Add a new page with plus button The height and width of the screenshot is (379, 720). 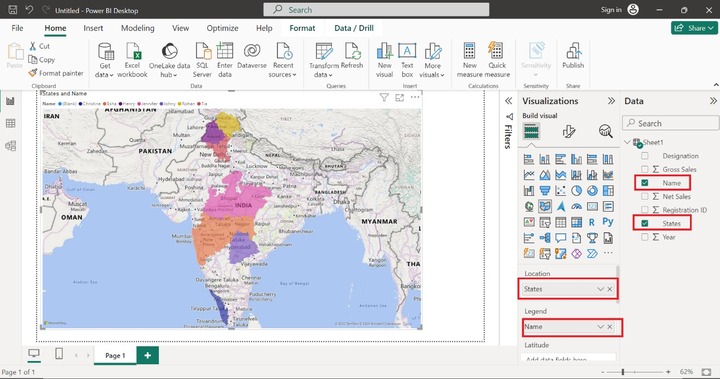coord(147,356)
